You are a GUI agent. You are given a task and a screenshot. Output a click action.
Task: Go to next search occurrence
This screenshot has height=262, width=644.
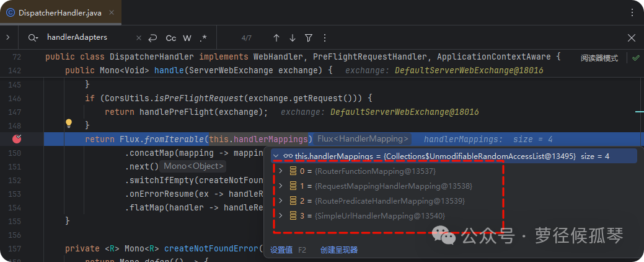(293, 38)
